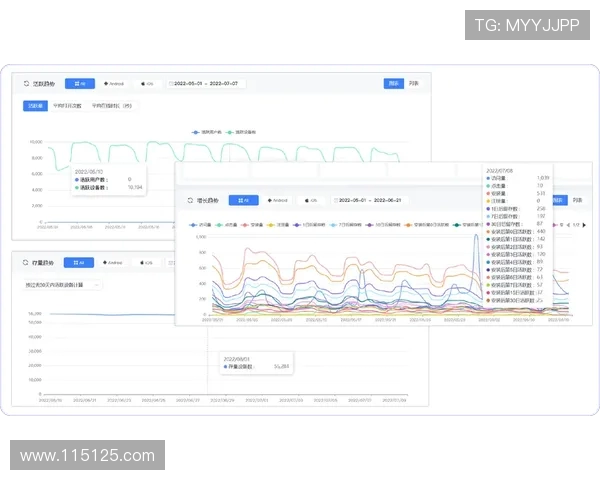Select the iOS filter in 活跃趋势 panel
600x480 pixels.
pos(146,84)
